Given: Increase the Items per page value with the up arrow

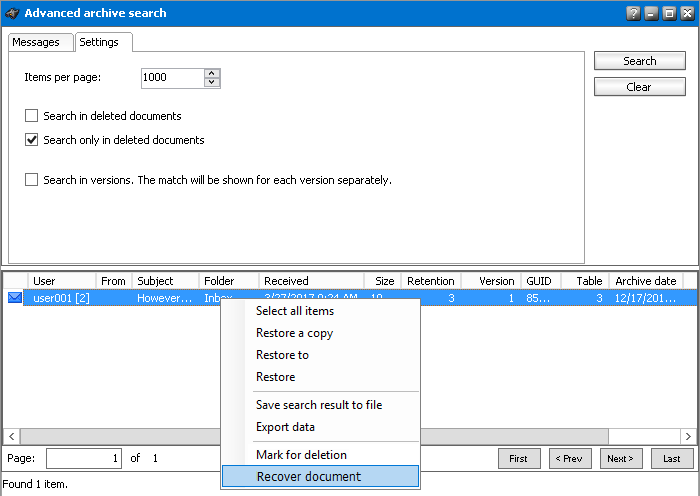Looking at the screenshot, I should pos(212,74).
